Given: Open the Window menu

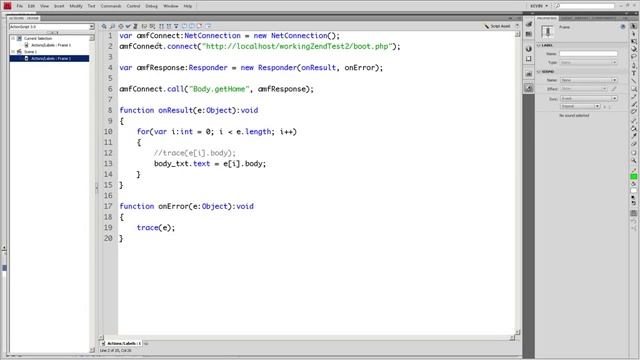Looking at the screenshot, I should click(171, 6).
